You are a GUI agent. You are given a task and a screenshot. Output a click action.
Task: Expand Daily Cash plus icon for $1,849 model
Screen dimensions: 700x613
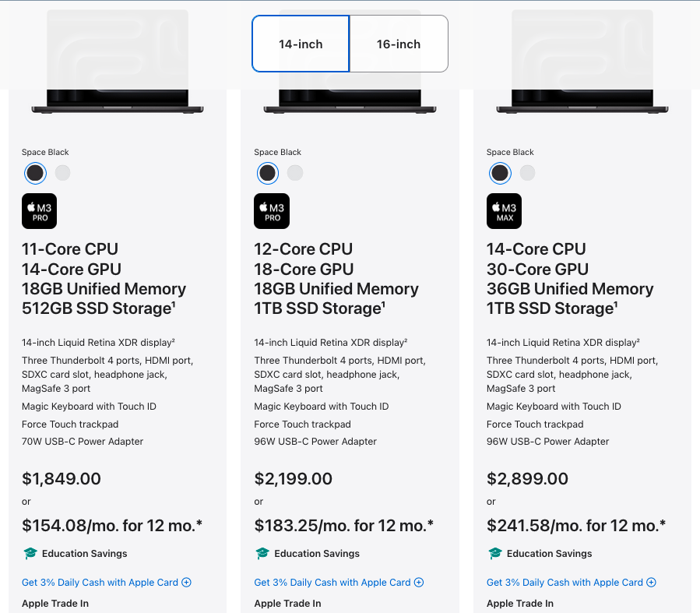[x=187, y=582]
